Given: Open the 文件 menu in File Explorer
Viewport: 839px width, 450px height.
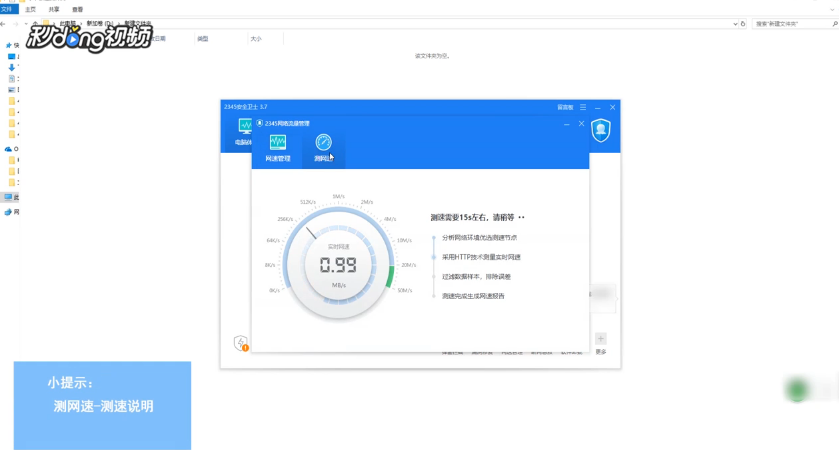Looking at the screenshot, I should [7, 9].
